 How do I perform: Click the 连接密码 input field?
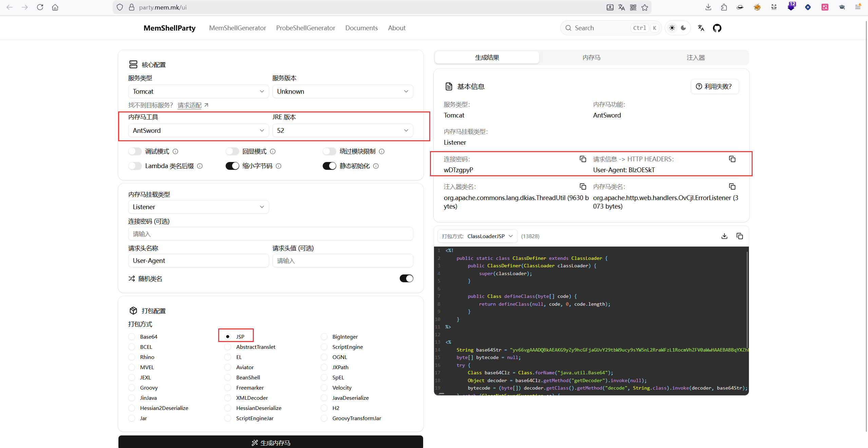click(x=270, y=234)
